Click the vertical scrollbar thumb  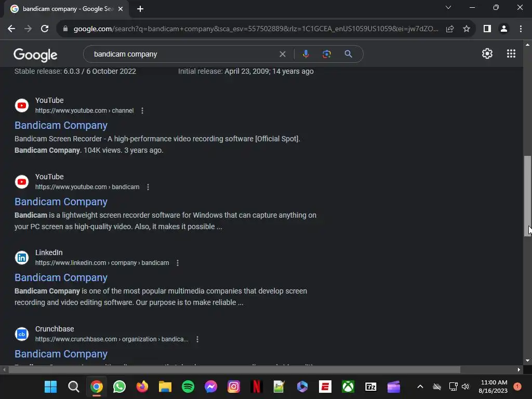(x=527, y=196)
